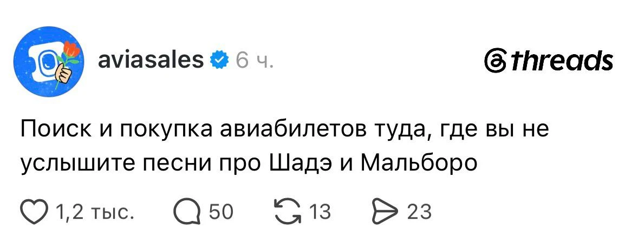
Task: Open the aviasales profile avatar
Action: [49, 62]
